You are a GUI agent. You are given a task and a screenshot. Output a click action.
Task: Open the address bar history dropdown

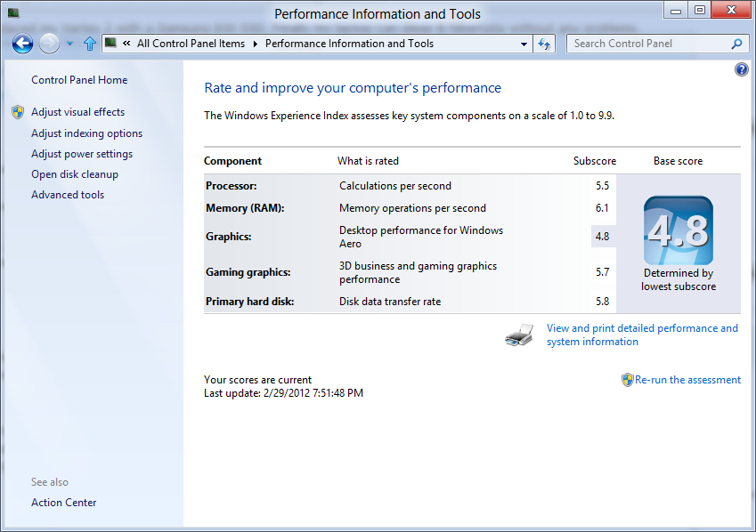524,44
